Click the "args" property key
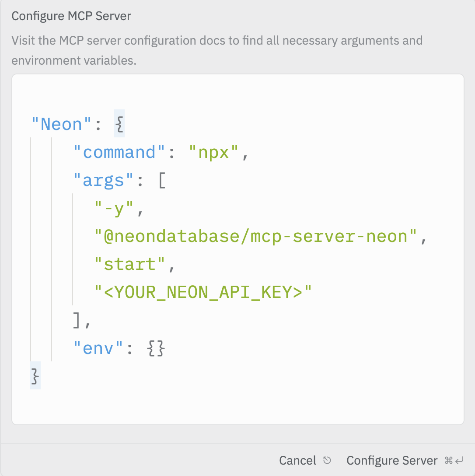Image resolution: width=475 pixels, height=476 pixels. click(103, 180)
